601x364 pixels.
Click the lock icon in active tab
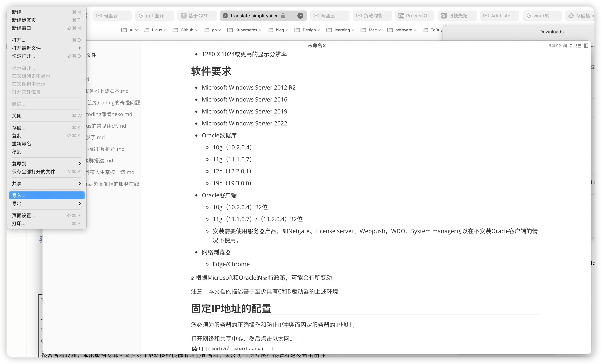[x=283, y=16]
